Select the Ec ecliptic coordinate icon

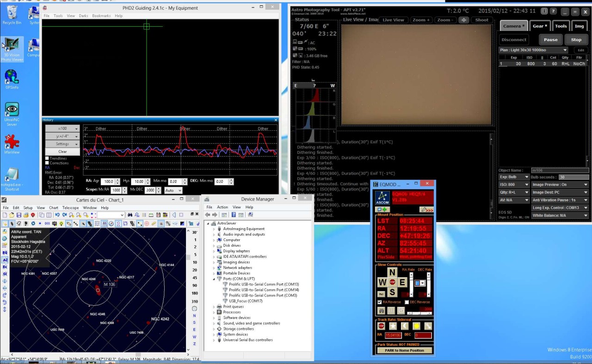click(x=5, y=267)
